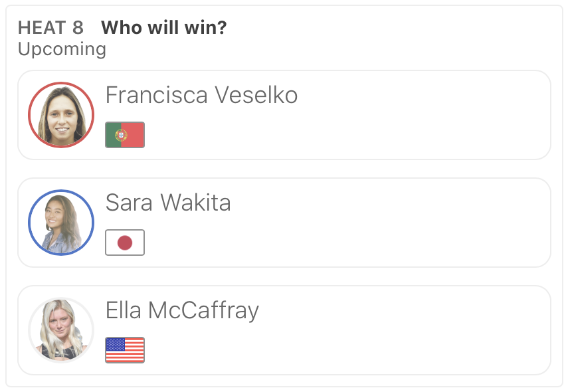Image resolution: width=566 pixels, height=392 pixels.
Task: Click the Upcoming status text
Action: [x=62, y=49]
